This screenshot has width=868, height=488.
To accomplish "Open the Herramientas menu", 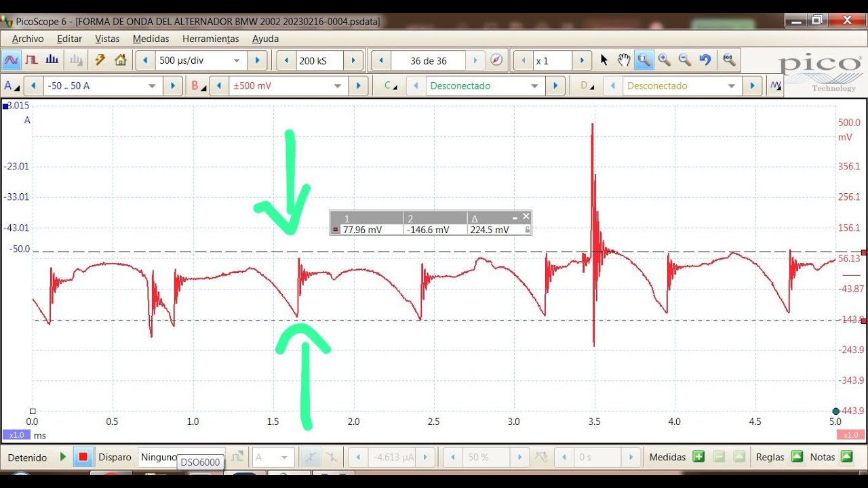I will tap(211, 39).
